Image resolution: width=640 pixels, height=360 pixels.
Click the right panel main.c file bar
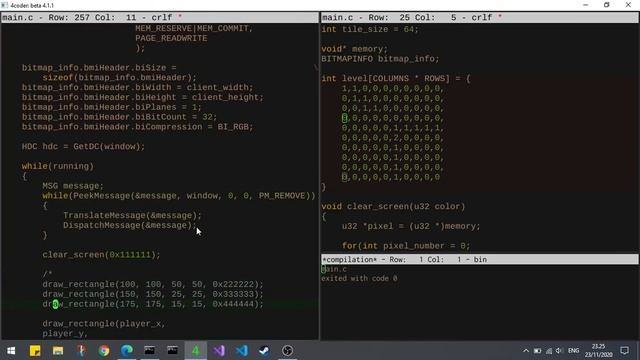point(480,18)
